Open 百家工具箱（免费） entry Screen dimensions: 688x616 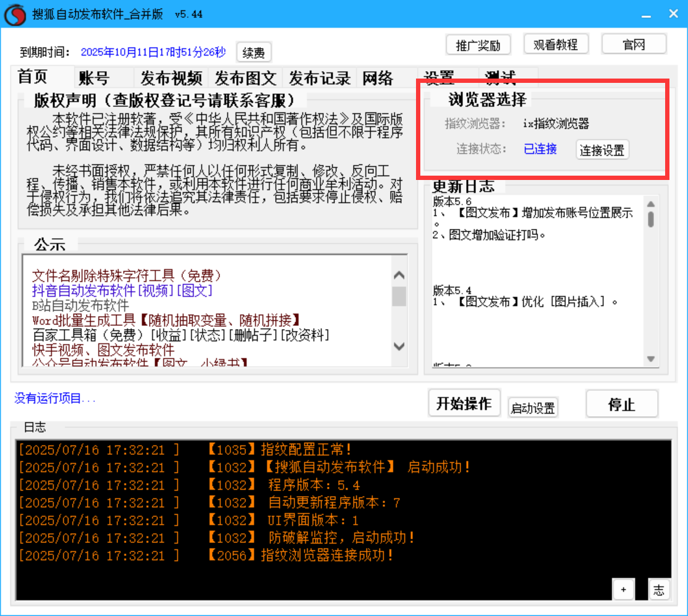coord(180,335)
